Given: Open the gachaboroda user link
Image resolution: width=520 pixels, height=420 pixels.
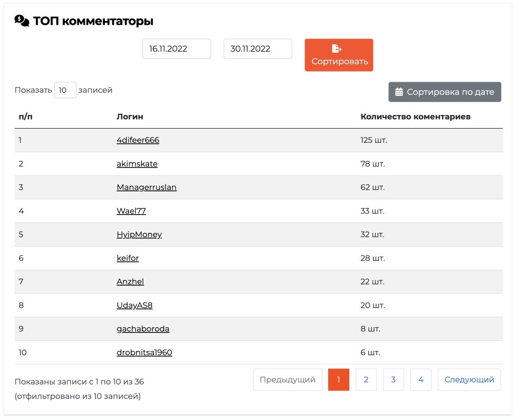Looking at the screenshot, I should 143,329.
